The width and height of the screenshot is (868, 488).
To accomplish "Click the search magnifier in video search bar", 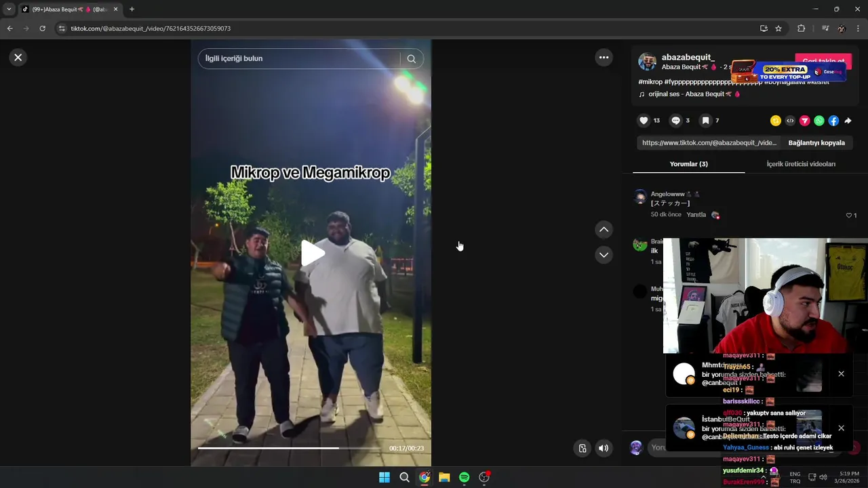I will click(x=411, y=58).
